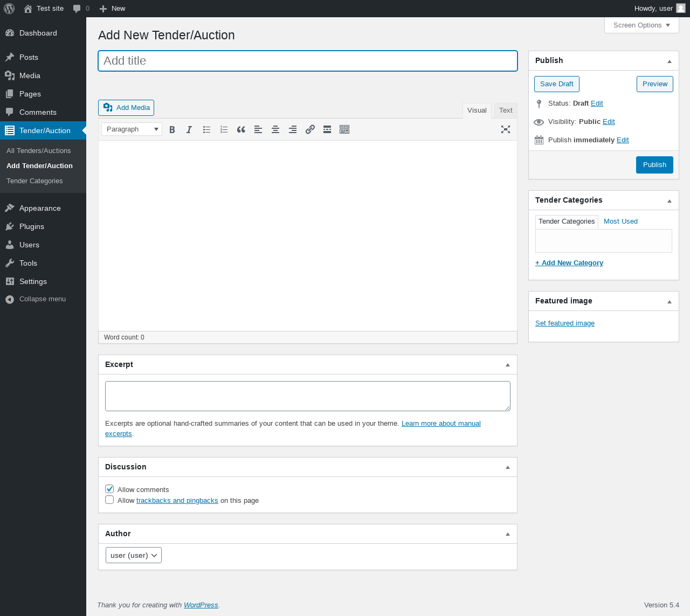Align text left
The width and height of the screenshot is (690, 616).
point(258,129)
